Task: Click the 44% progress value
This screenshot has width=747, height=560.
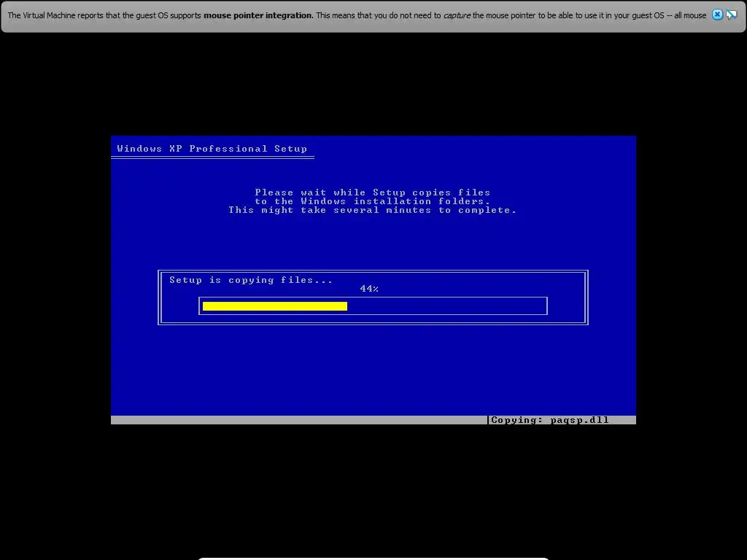Action: click(369, 289)
